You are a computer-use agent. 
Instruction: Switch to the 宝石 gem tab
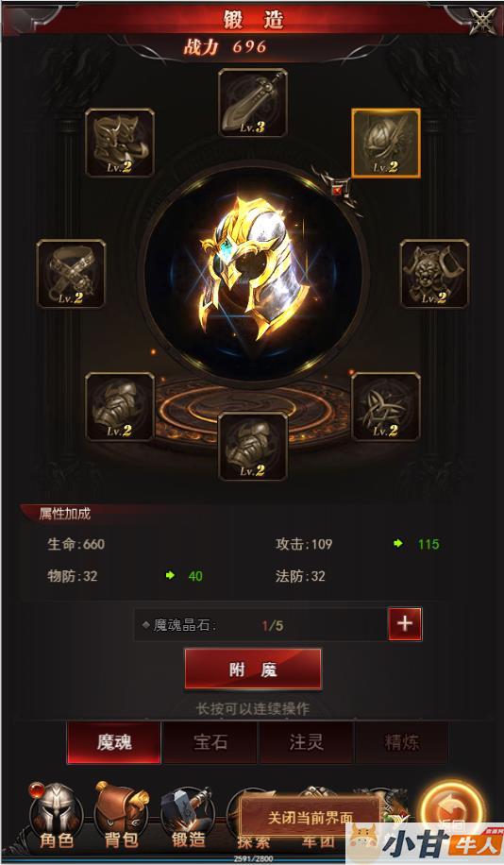click(210, 742)
